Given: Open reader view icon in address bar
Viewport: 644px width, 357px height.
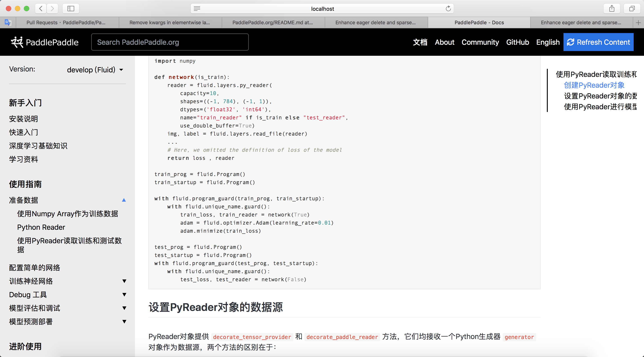Looking at the screenshot, I should point(197,9).
